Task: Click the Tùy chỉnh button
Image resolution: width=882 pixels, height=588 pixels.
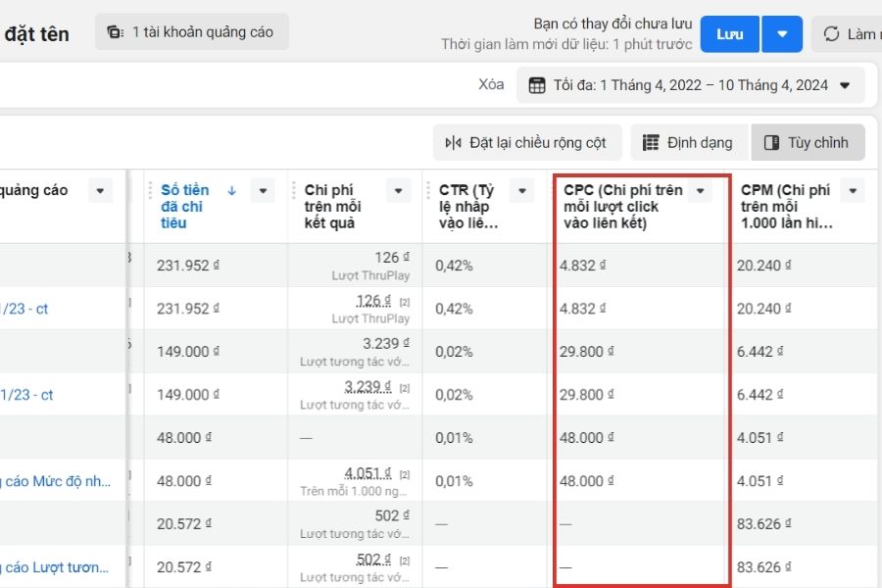Action: pyautogui.click(x=808, y=143)
